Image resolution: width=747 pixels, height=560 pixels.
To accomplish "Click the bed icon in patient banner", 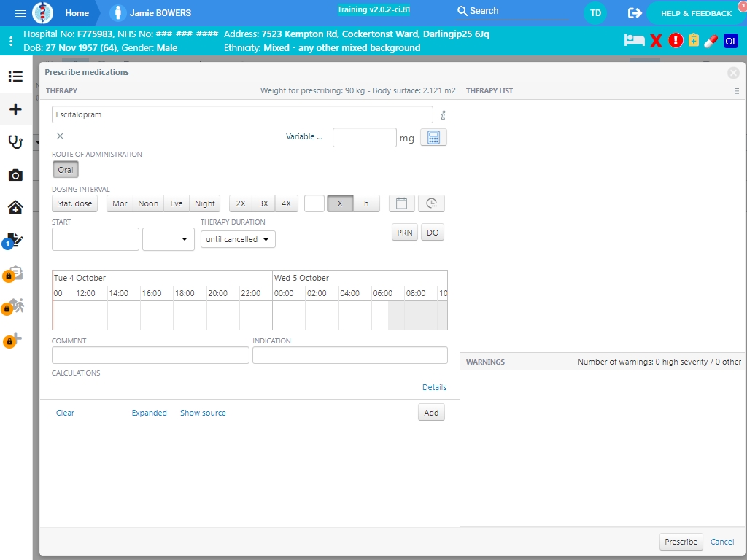I will pyautogui.click(x=634, y=41).
